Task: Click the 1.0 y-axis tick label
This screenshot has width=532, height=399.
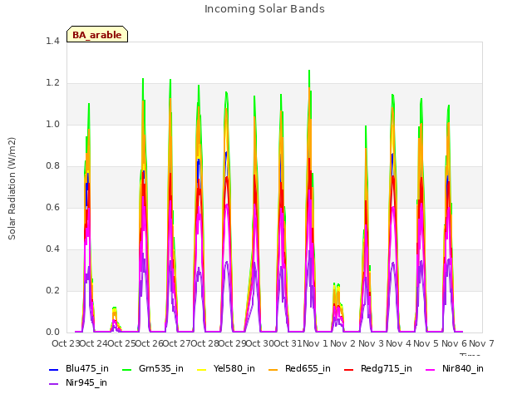Action: (52, 124)
